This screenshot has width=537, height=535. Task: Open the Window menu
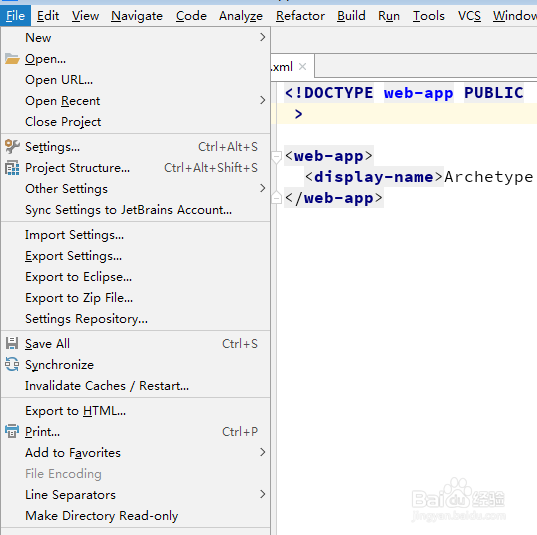click(515, 16)
